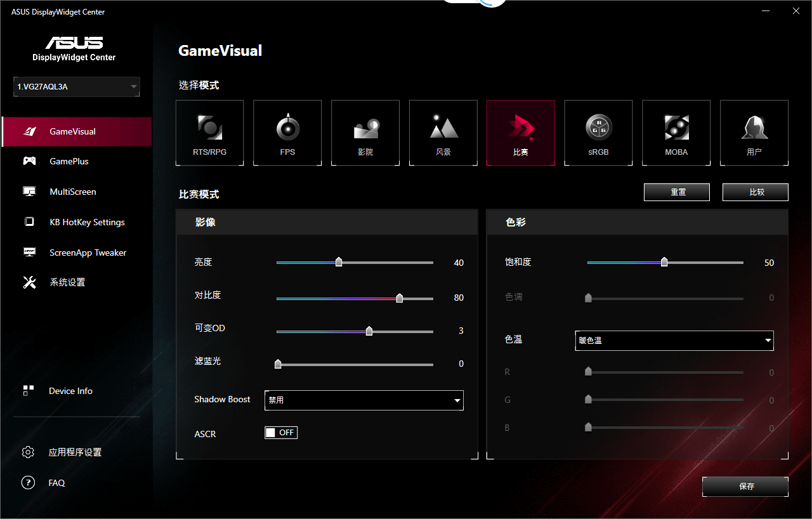
Task: Select the RTS/RPG mode icon
Action: [x=210, y=133]
